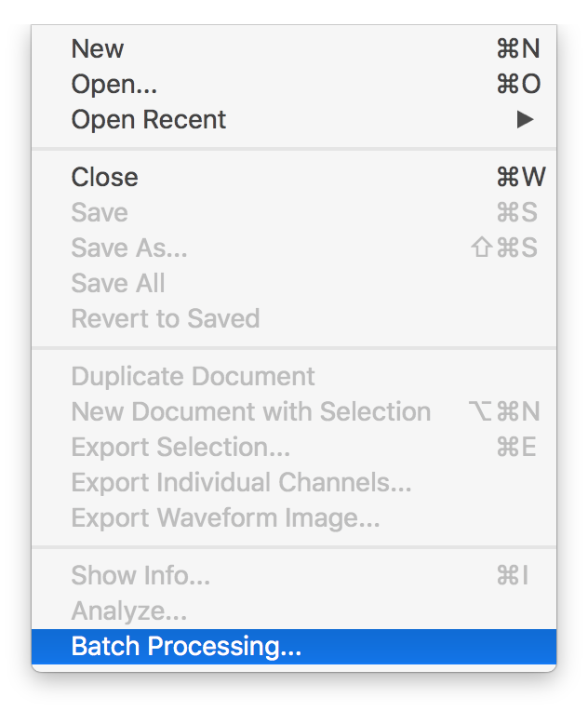Choose the Open... menu item
588x711 pixels.
(x=114, y=85)
